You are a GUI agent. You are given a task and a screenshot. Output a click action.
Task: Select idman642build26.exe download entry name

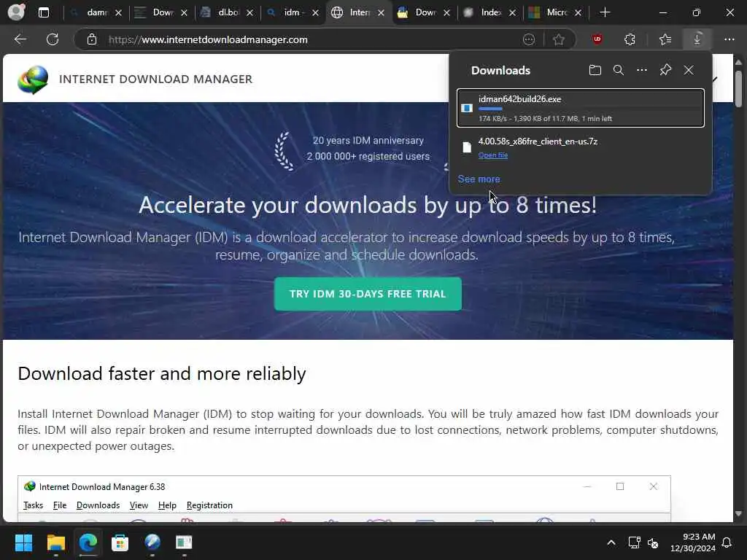click(519, 99)
